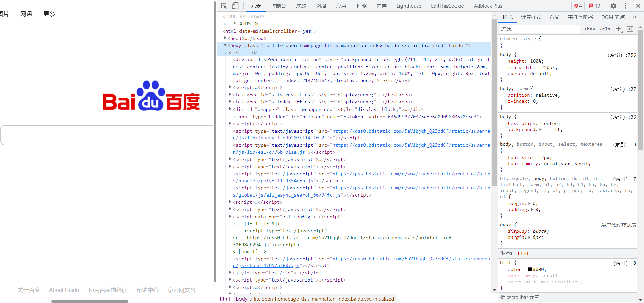644x303 pixels.
Task: Open the EditThisCookie tab
Action: tap(447, 6)
